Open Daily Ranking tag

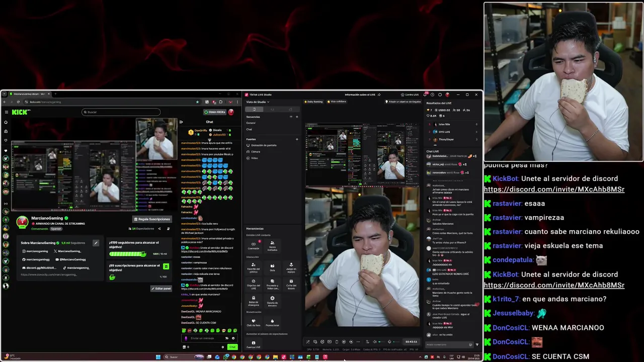click(313, 102)
